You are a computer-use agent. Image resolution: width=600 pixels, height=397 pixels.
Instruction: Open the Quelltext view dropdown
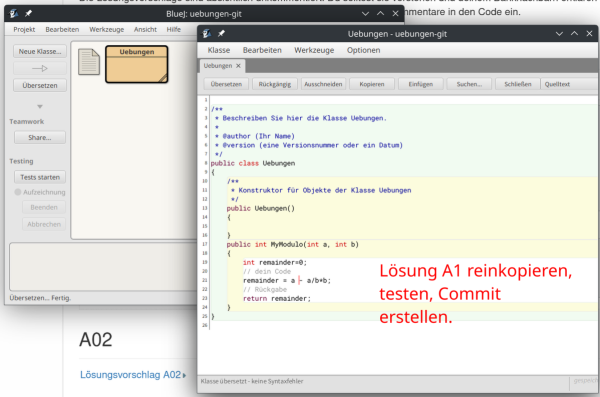click(569, 84)
